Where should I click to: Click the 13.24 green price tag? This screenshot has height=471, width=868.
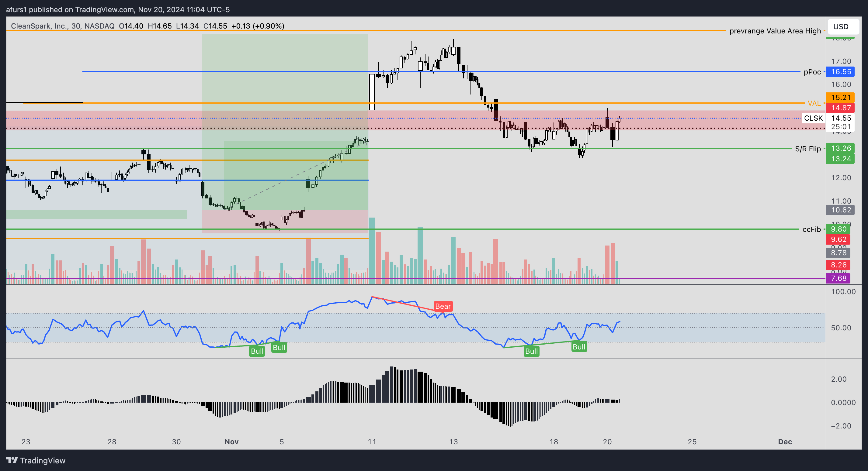tap(840, 159)
